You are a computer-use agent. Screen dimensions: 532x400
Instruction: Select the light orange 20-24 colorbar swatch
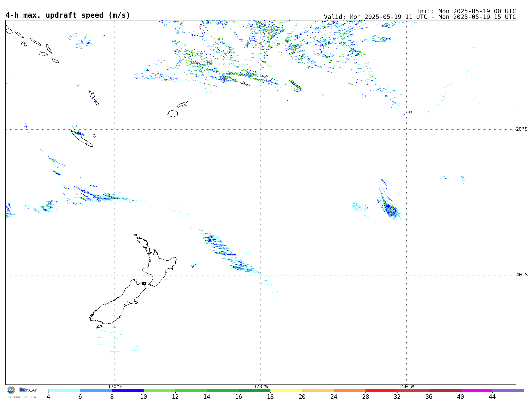point(318,391)
